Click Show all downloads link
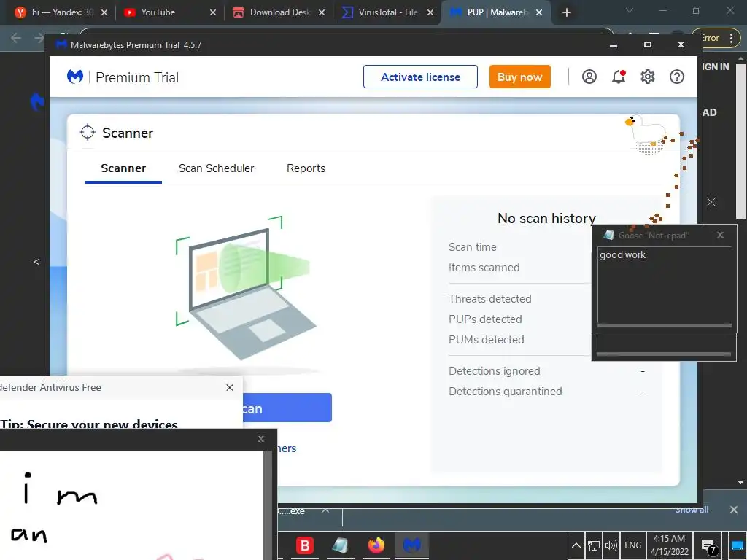The width and height of the screenshot is (747, 560). click(x=692, y=510)
